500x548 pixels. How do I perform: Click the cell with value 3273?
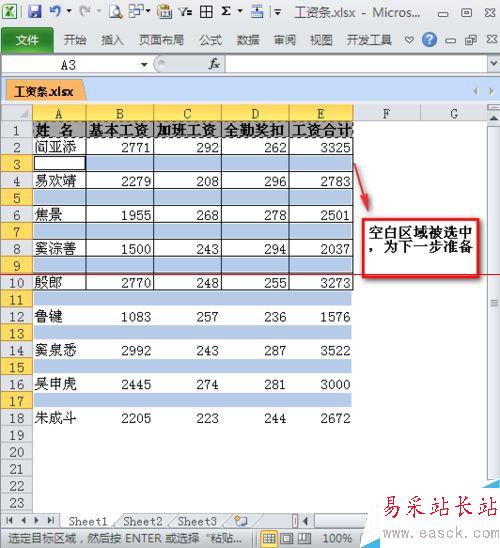[321, 282]
